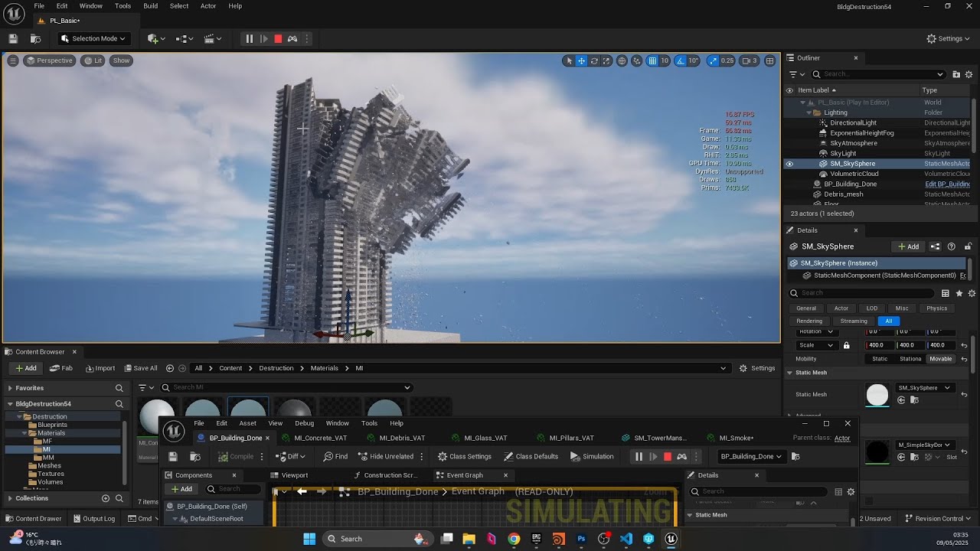Click the Outliner search field
This screenshot has height=551, width=980.
pos(877,74)
